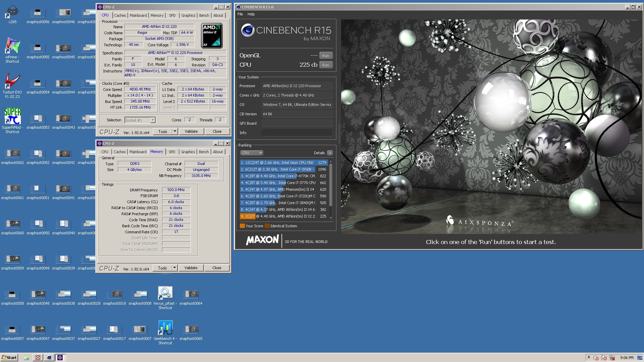Image resolution: width=644 pixels, height=362 pixels.
Task: Open the Mainboard tab in upper CPU-Z window
Action: [x=138, y=15]
